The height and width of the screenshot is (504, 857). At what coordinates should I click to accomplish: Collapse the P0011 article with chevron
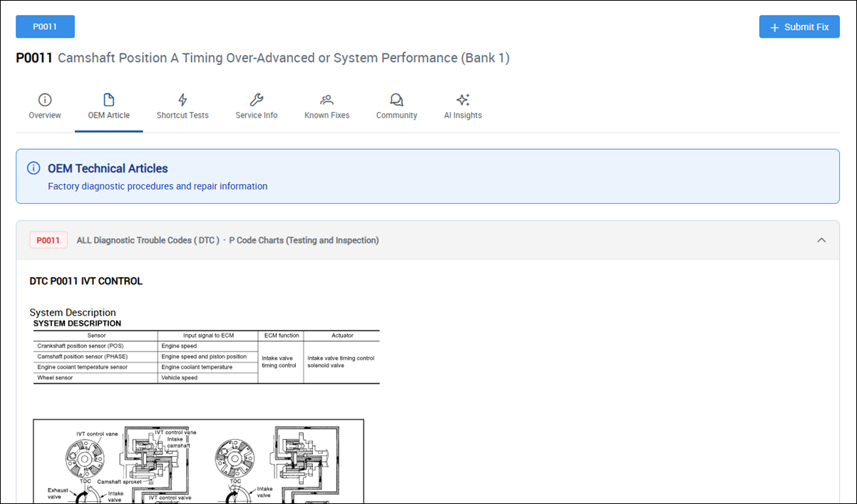tap(821, 240)
